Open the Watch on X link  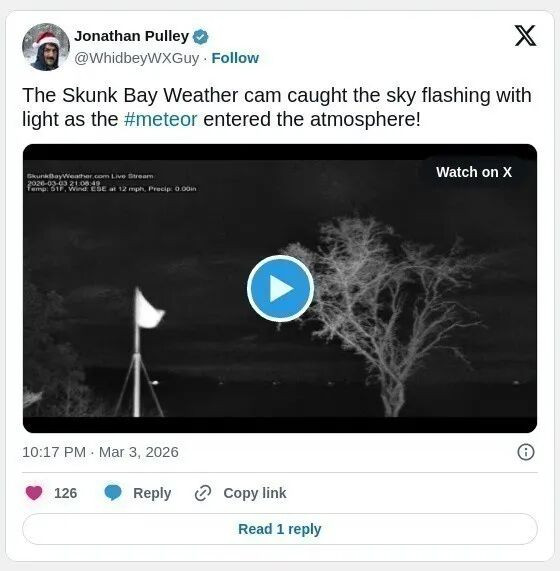click(474, 172)
